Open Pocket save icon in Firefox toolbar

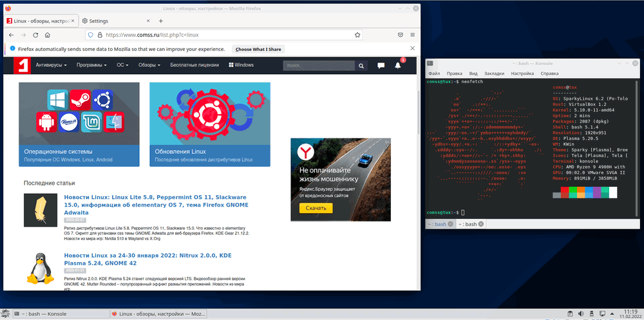pyautogui.click(x=401, y=35)
